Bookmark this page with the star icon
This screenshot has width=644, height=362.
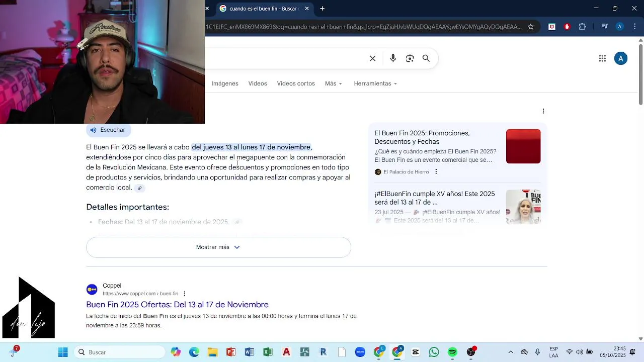click(x=531, y=27)
